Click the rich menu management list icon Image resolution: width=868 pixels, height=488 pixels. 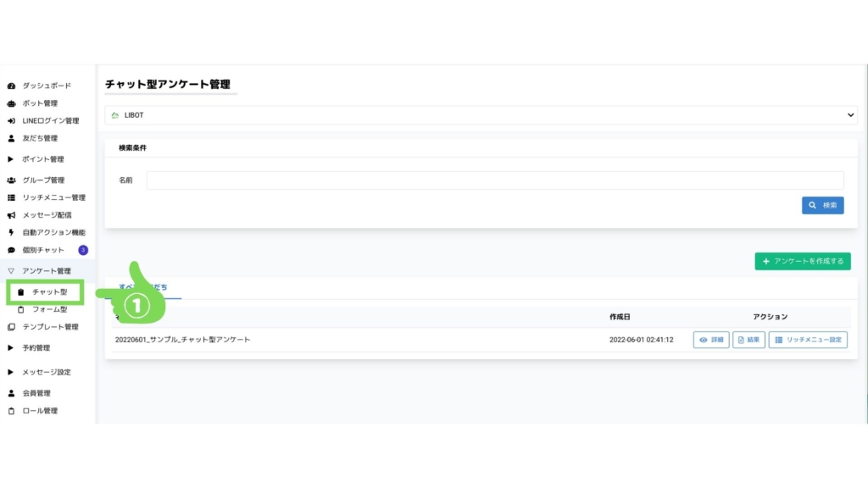coord(11,197)
